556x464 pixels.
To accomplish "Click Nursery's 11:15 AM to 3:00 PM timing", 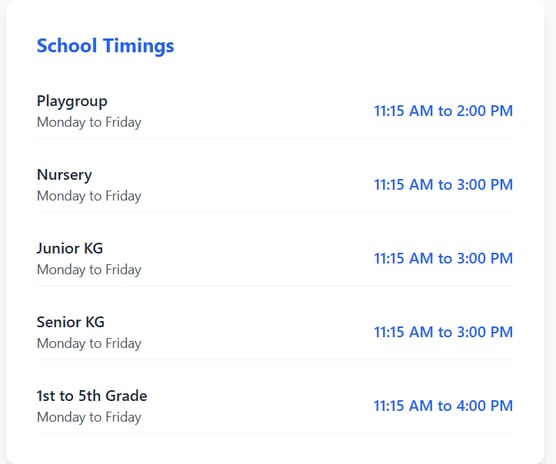I will pyautogui.click(x=443, y=185).
